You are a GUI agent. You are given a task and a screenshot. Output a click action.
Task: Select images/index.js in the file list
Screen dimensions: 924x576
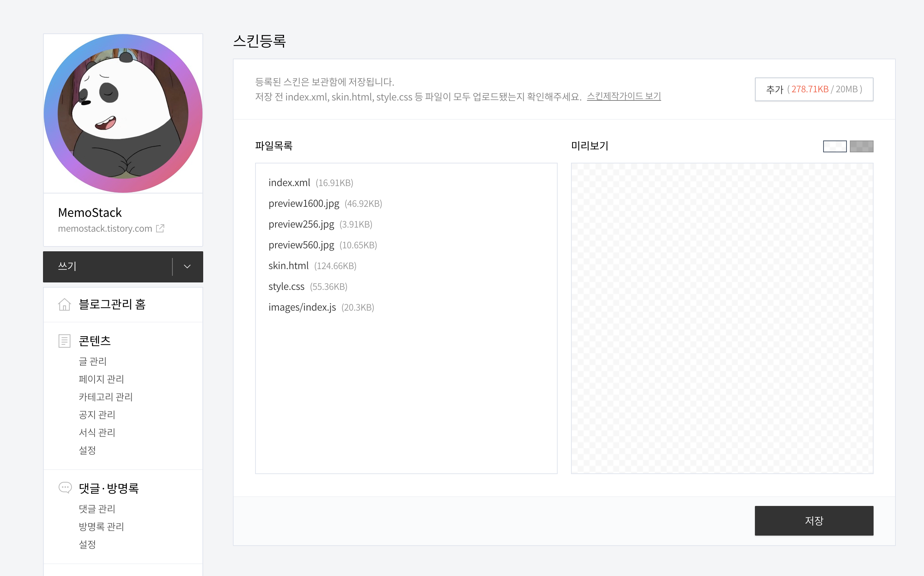pos(302,307)
